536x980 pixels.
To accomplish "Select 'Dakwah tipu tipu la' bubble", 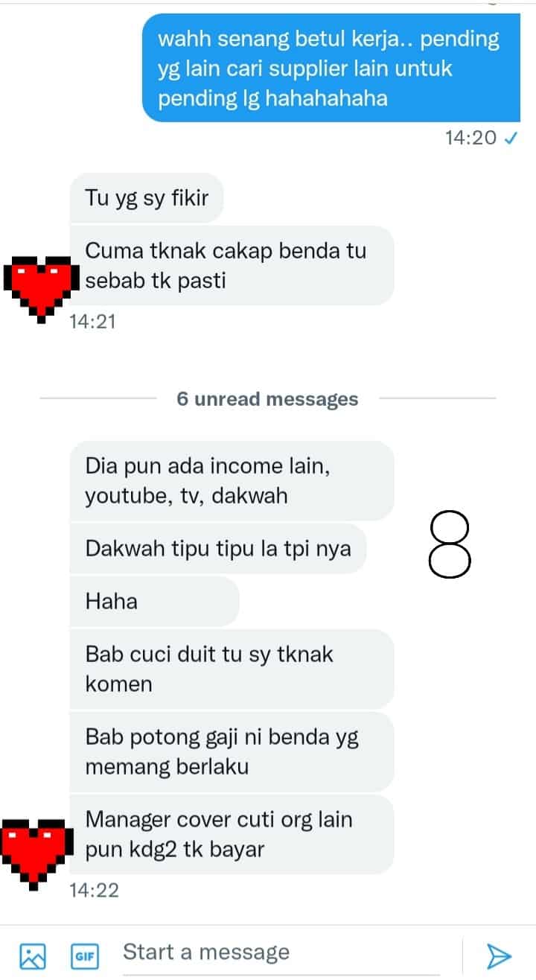I will [218, 548].
